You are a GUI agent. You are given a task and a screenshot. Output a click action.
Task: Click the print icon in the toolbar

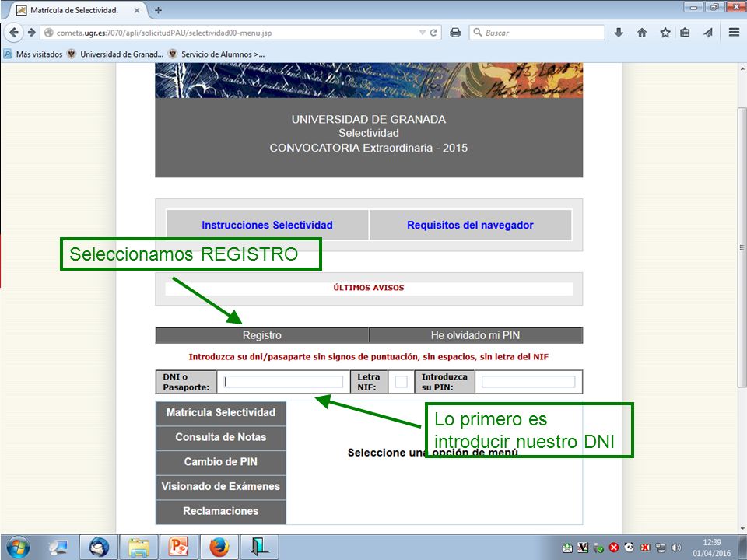click(455, 33)
